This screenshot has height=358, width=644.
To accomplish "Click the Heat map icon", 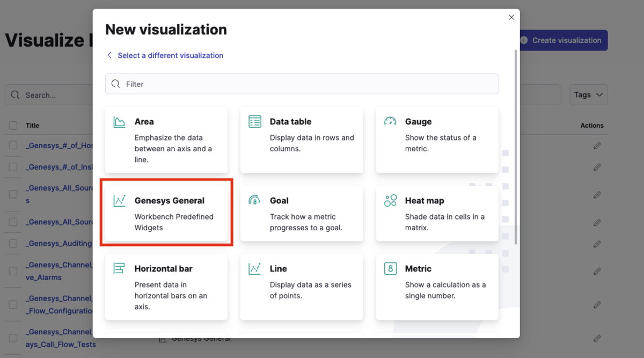I will pos(390,201).
